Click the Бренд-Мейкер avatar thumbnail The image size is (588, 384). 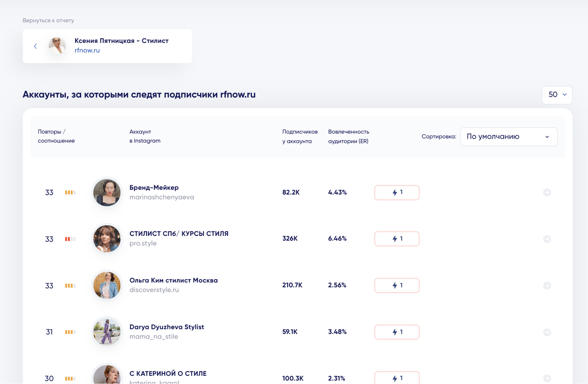[107, 192]
